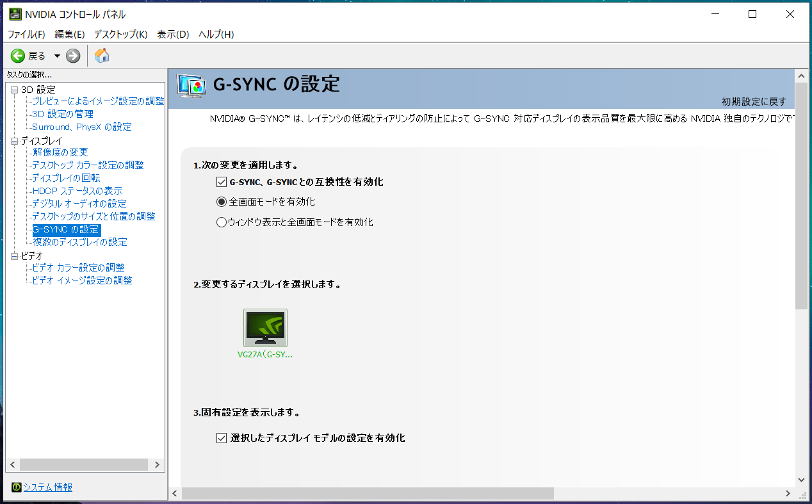This screenshot has width=812, height=504.
Task: Open ビデオ カラー設定の調整
Action: 78,268
